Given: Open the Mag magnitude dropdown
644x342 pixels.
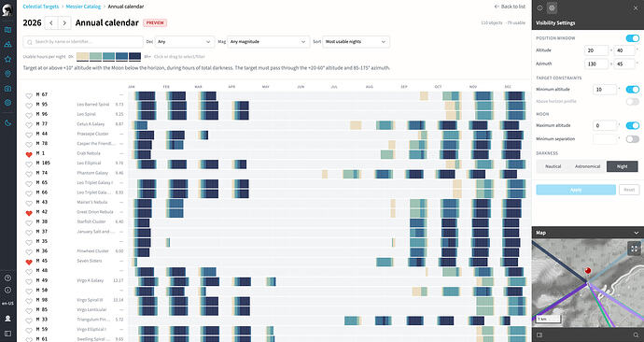Looking at the screenshot, I should (x=268, y=41).
